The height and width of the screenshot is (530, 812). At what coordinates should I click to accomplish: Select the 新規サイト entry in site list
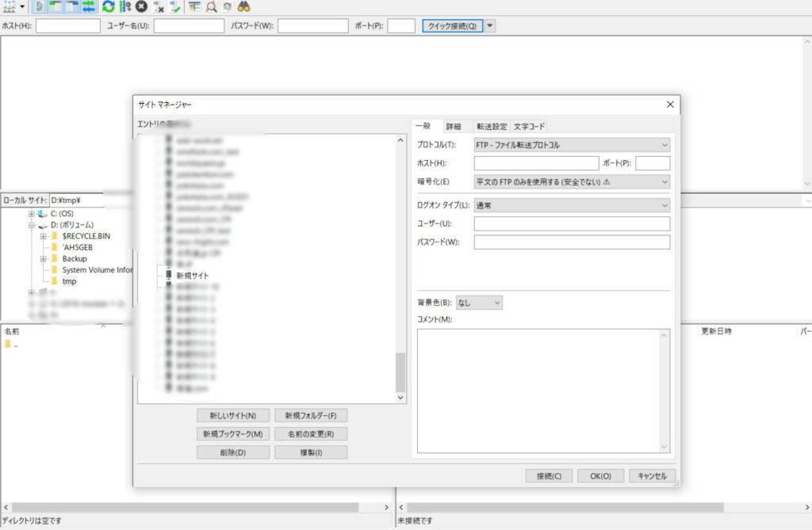[192, 276]
